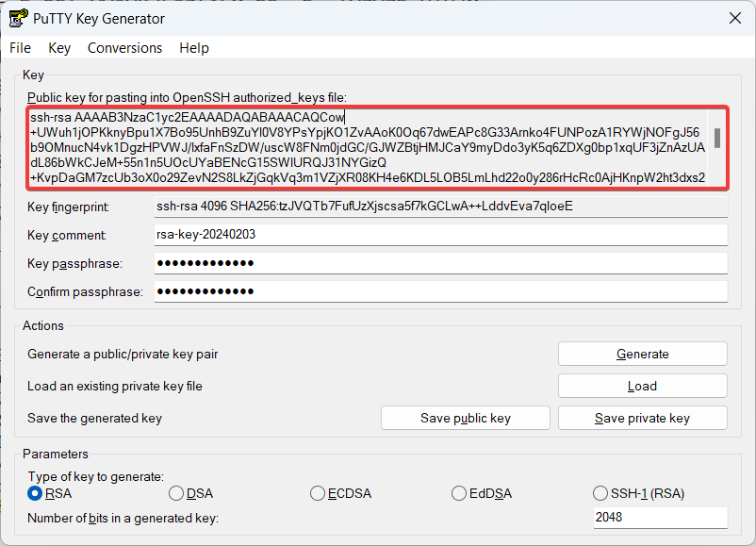The width and height of the screenshot is (756, 546).
Task: Click the public key box scrollbar thumb
Action: (x=717, y=138)
